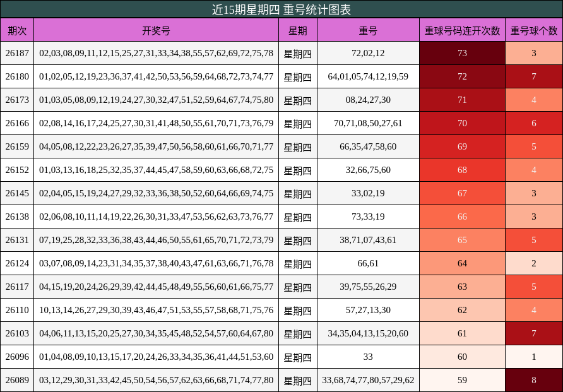Select period number 26096

[x=17, y=357]
